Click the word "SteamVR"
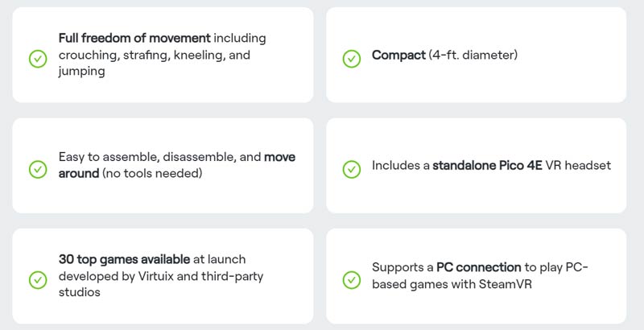This screenshot has width=644, height=330. pos(505,283)
